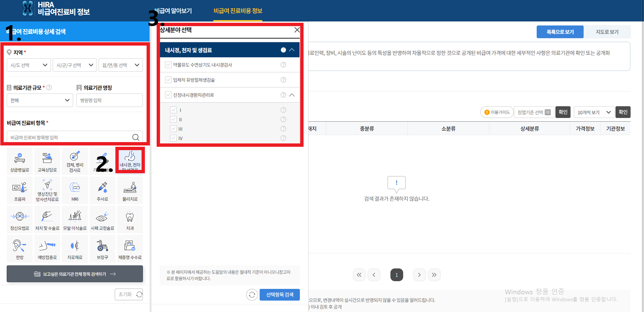Open the 비급여 알아보기 menu
Image resolution: width=644 pixels, height=312 pixels.
173,11
